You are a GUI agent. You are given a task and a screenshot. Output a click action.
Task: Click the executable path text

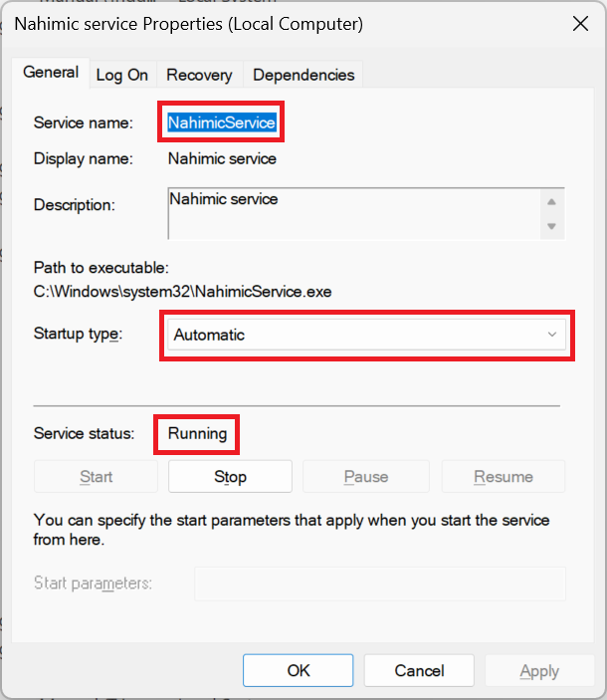click(182, 292)
